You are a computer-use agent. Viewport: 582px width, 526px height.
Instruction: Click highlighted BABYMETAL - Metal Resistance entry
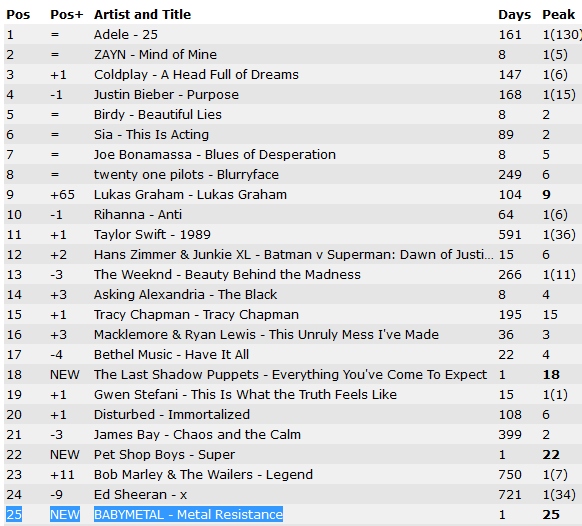coord(188,514)
